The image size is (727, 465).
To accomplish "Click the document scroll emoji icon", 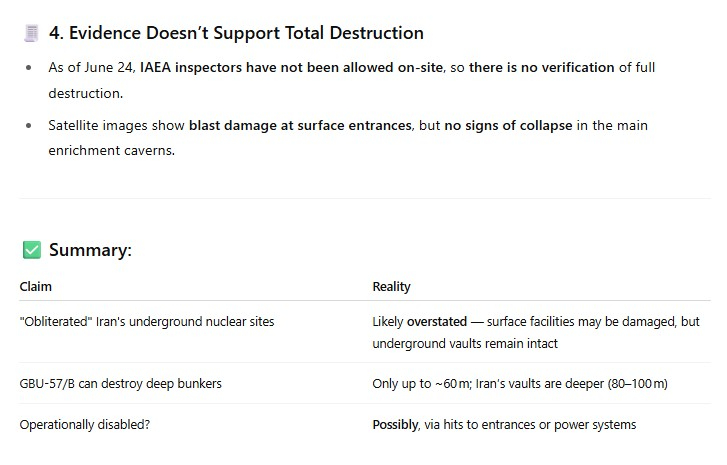I will [x=31, y=33].
